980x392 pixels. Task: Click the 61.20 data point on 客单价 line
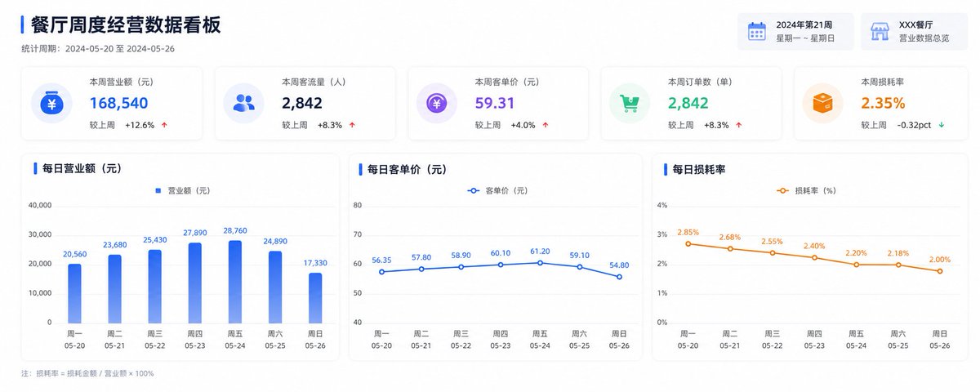[540, 263]
